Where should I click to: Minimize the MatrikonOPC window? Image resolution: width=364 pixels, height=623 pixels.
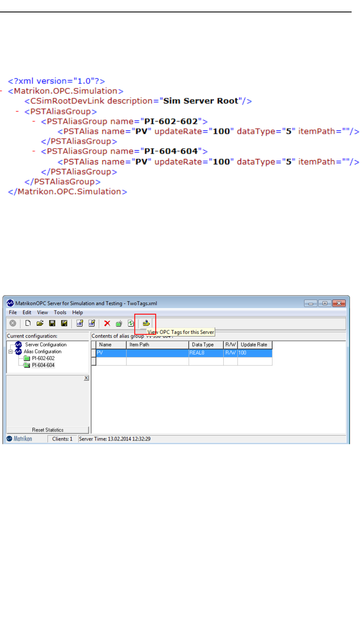point(310,303)
